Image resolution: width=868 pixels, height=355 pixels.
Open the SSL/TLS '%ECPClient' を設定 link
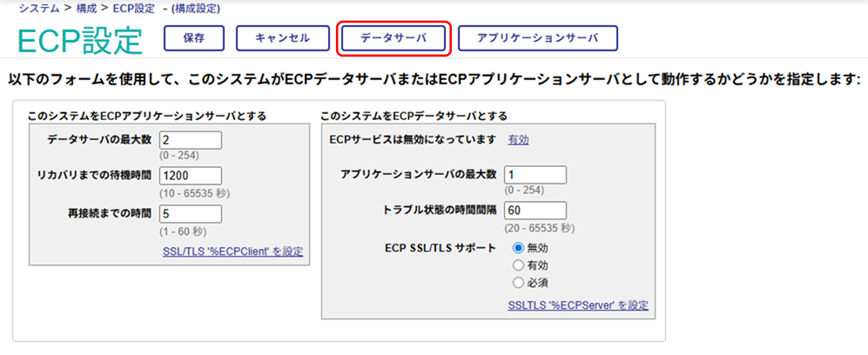coord(232,251)
